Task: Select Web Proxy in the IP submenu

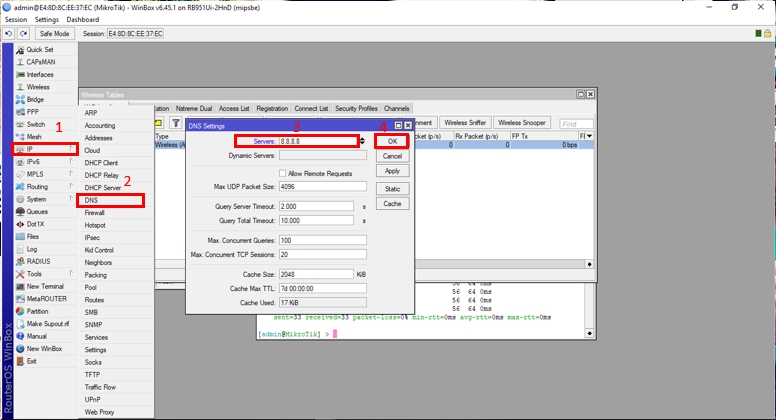Action: pos(116,412)
